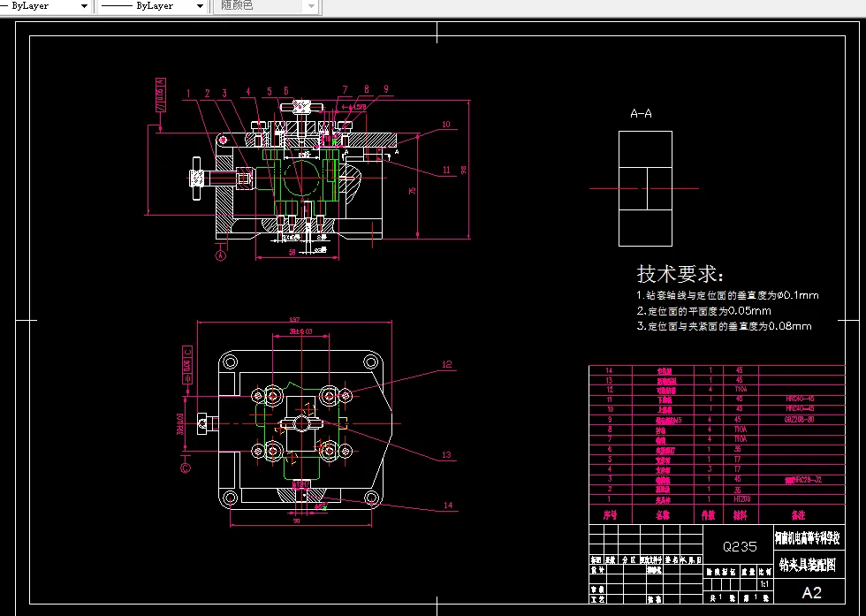The height and width of the screenshot is (616, 866).
Task: Click the 材料 column header in parts list
Action: (741, 515)
